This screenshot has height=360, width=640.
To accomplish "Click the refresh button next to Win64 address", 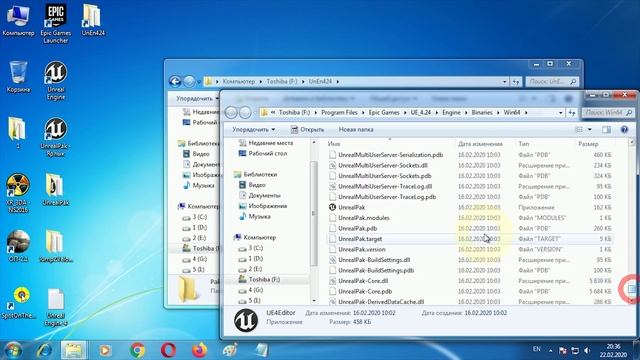I will (572, 112).
